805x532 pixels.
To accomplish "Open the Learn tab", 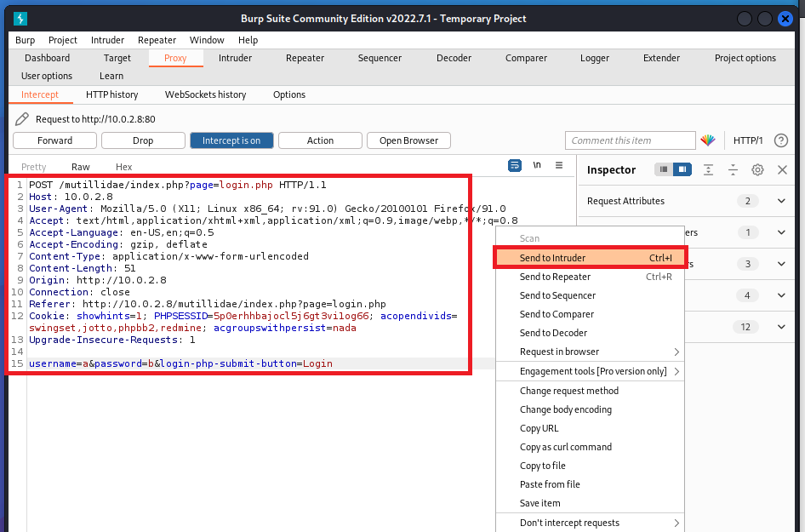I will (111, 76).
